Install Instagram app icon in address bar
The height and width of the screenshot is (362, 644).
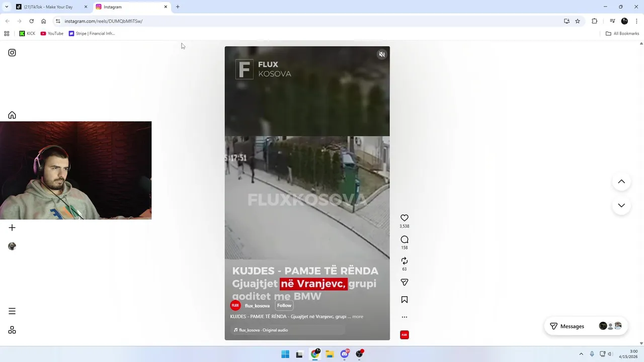click(567, 21)
